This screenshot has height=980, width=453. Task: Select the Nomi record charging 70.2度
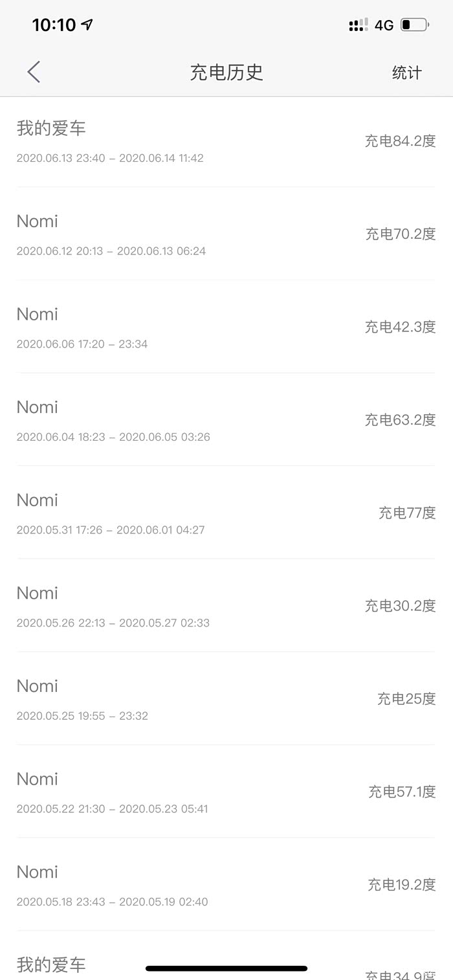tap(225, 234)
